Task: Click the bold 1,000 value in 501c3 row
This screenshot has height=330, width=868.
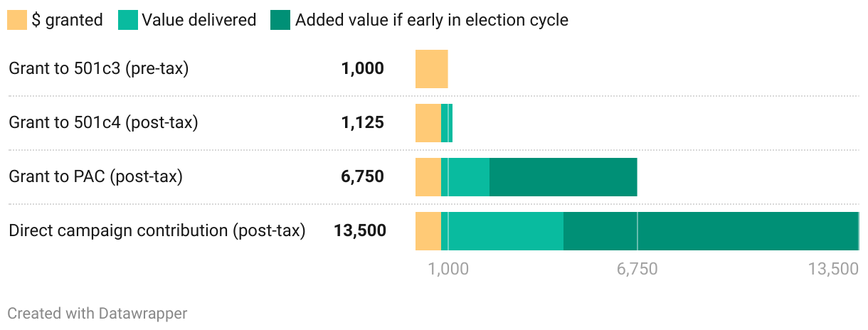Action: pos(362,69)
